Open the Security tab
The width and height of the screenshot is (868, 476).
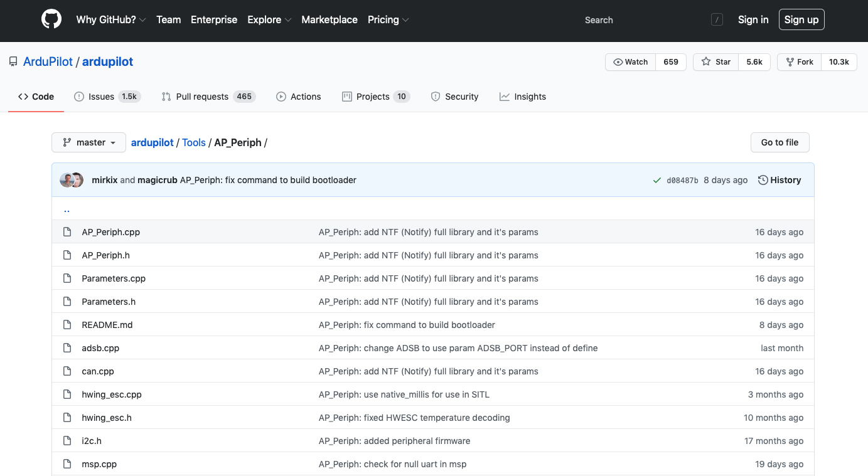455,97
